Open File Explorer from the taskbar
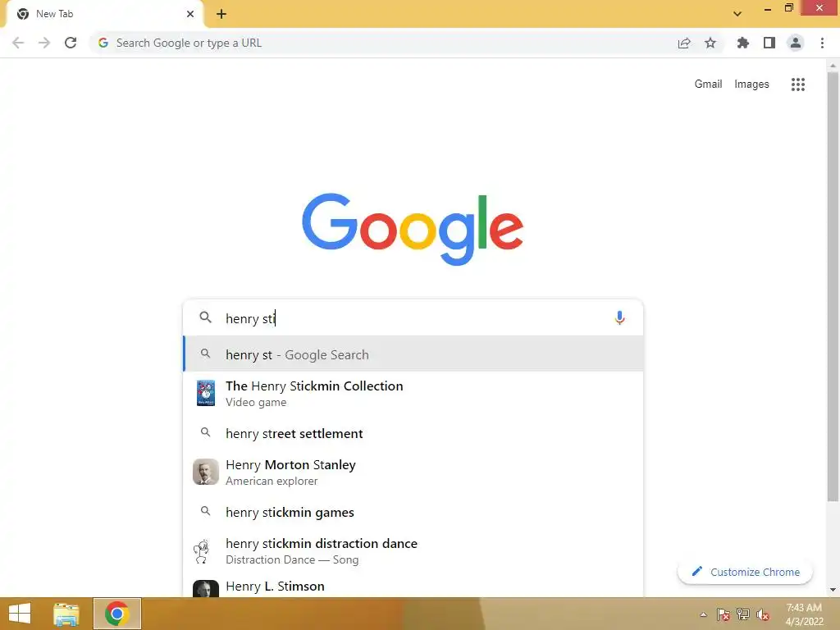This screenshot has height=630, width=840. pos(66,614)
